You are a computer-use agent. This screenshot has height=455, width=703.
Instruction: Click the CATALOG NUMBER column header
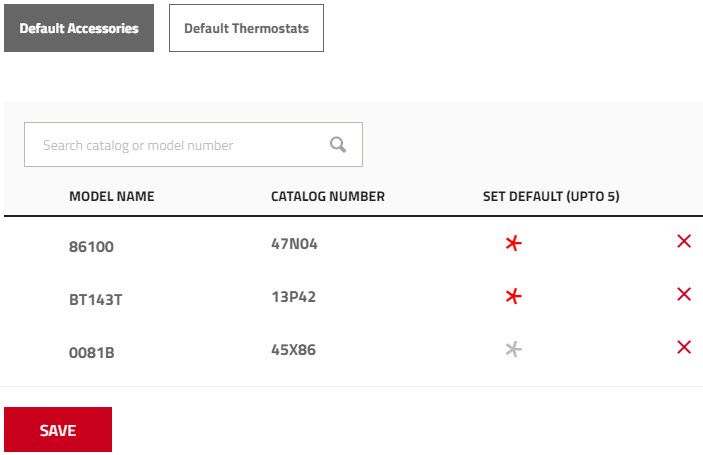tap(328, 196)
